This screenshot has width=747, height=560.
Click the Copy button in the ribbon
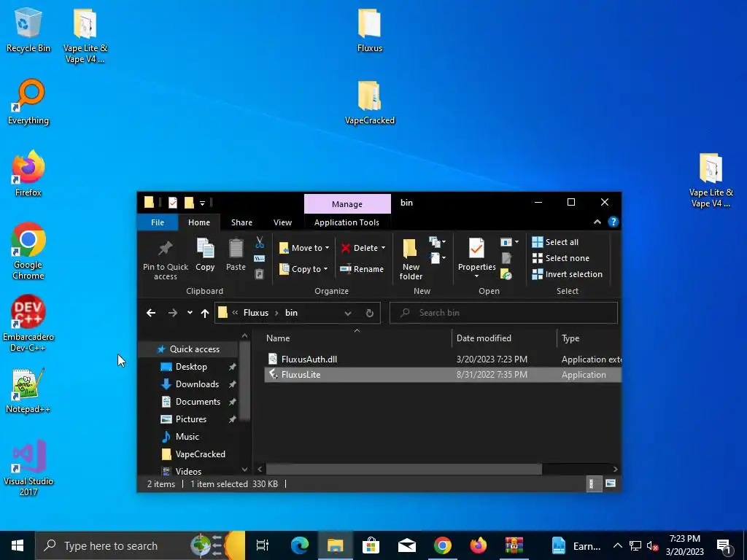point(205,254)
